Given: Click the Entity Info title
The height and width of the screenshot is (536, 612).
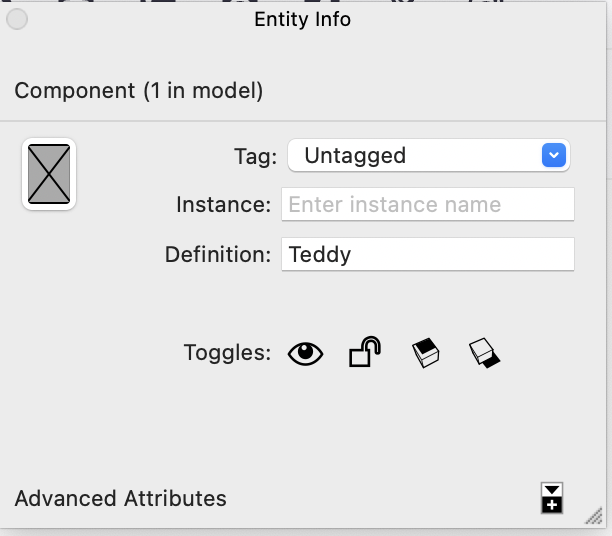Looking at the screenshot, I should coord(302,20).
